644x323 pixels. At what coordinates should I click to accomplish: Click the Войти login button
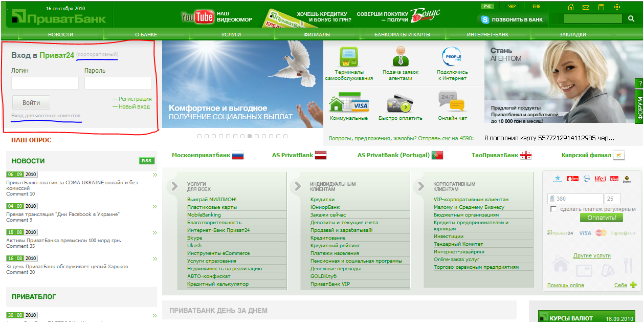(31, 103)
